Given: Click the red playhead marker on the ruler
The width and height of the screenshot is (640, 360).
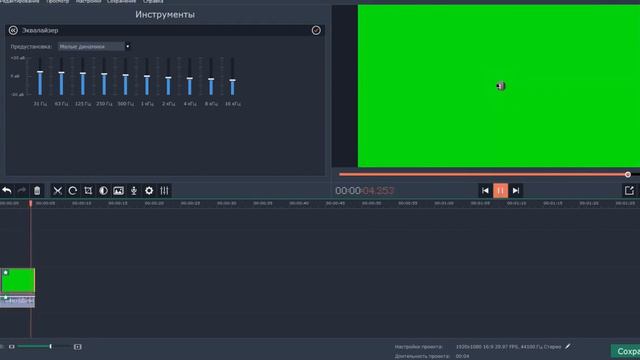Looking at the screenshot, I should (x=31, y=203).
